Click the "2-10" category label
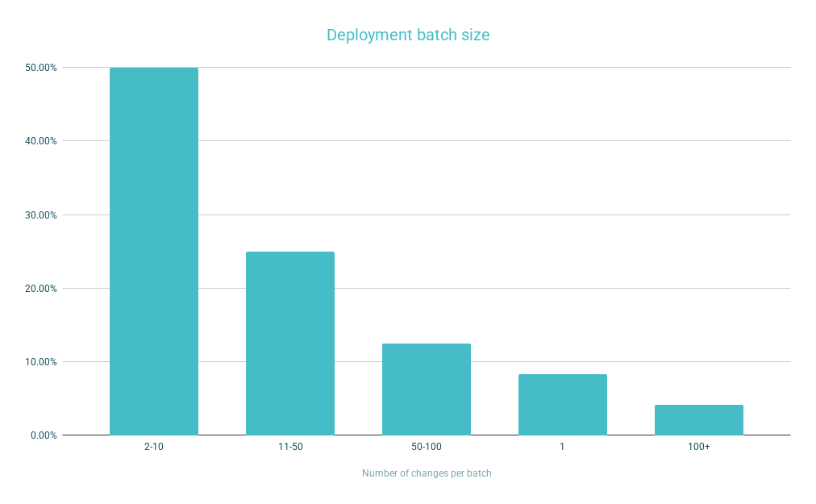816x504 pixels. pyautogui.click(x=154, y=447)
